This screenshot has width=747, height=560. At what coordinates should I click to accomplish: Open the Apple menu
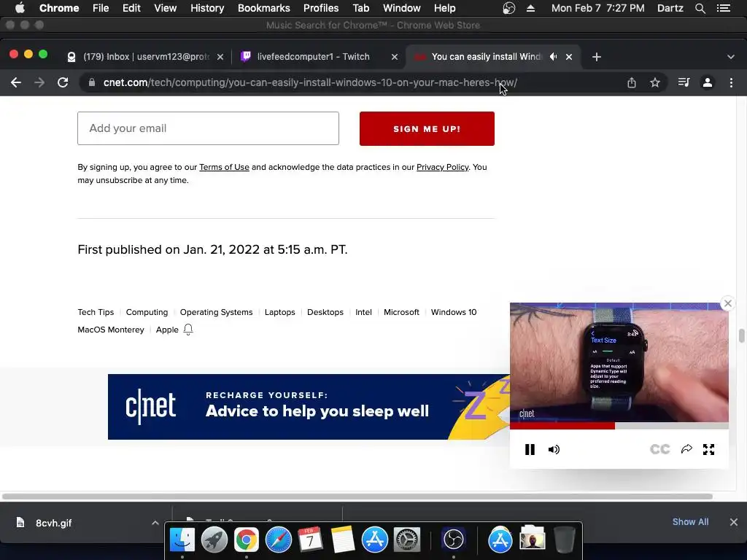[20, 8]
